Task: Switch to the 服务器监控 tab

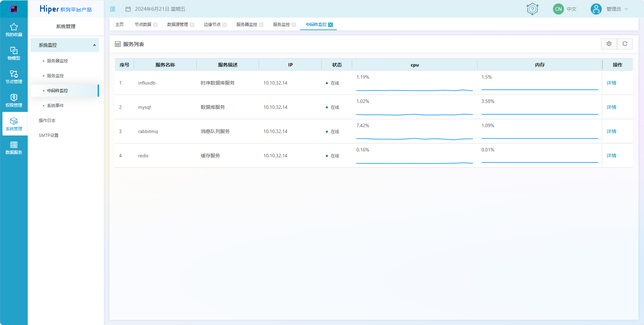Action: tap(247, 25)
